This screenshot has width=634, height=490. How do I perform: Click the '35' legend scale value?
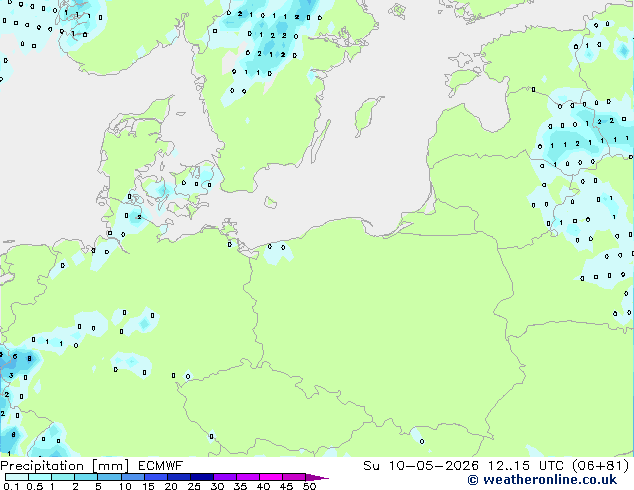tap(240, 486)
